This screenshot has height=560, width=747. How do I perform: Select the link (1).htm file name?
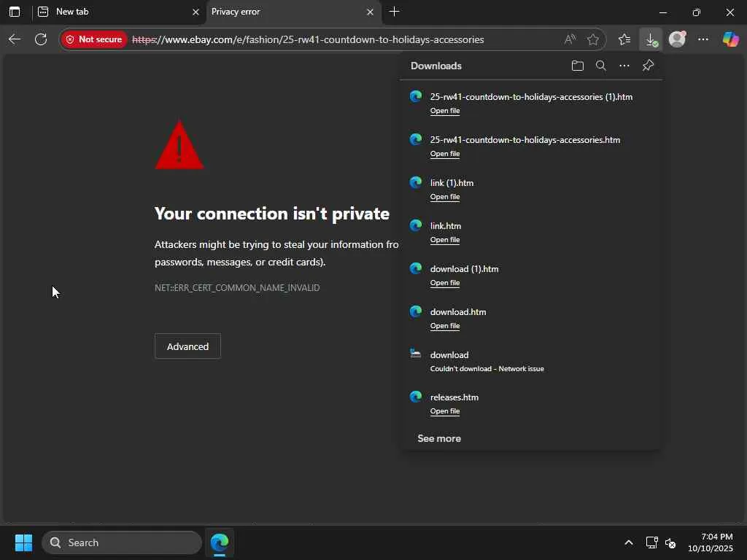[x=452, y=183]
